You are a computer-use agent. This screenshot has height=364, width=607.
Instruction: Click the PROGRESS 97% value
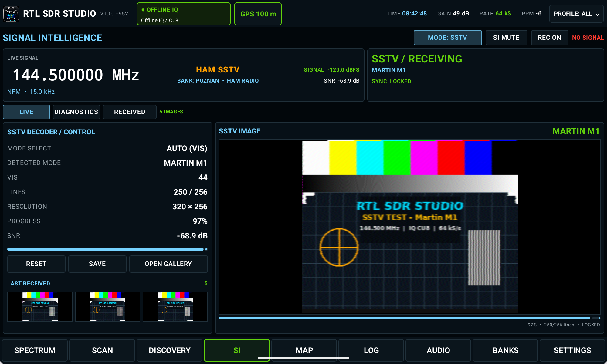[200, 221]
